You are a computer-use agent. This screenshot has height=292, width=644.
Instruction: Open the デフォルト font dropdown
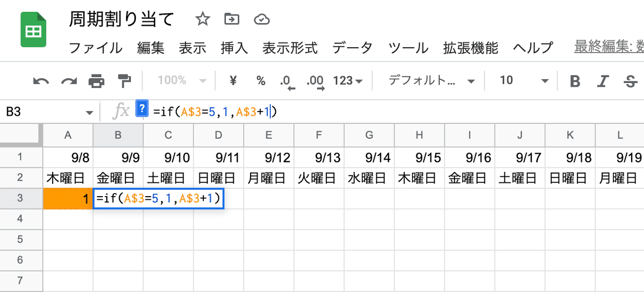click(x=432, y=81)
